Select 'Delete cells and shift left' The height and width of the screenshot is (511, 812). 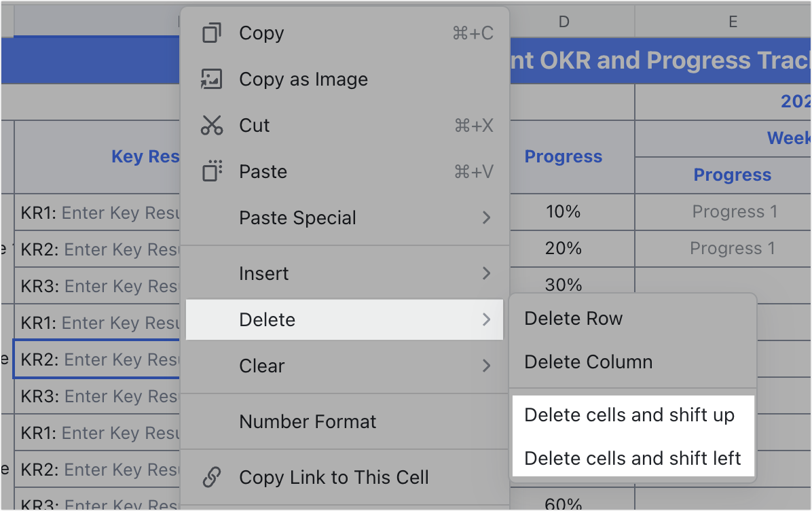click(x=633, y=458)
